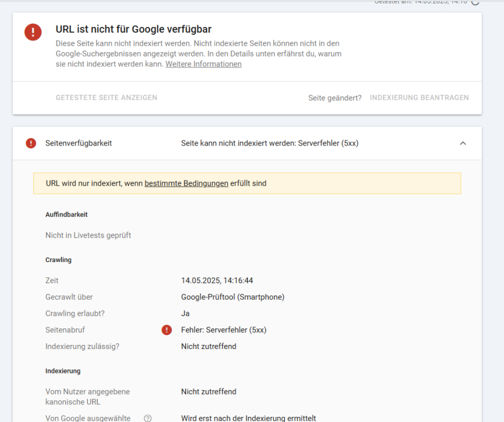Click the red error icon beside the headline
504x422 pixels.
[x=33, y=32]
